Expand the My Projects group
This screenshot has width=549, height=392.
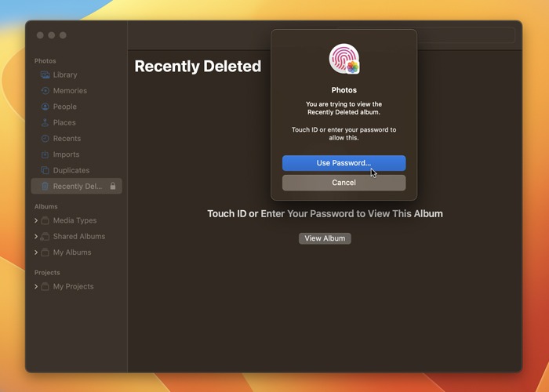[36, 287]
